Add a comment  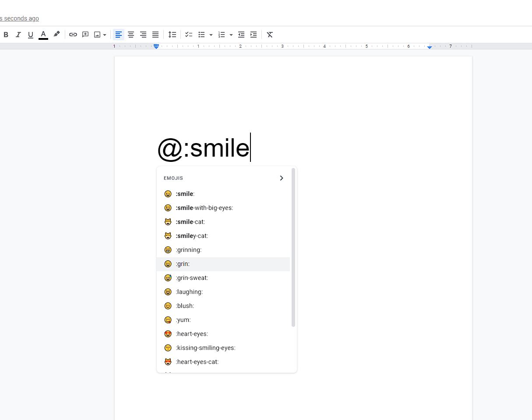(85, 35)
